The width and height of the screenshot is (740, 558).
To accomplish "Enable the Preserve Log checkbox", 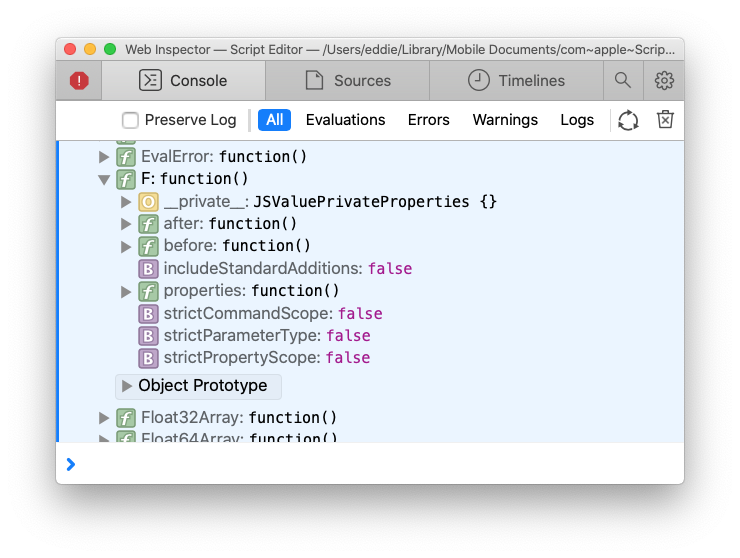I will [130, 120].
